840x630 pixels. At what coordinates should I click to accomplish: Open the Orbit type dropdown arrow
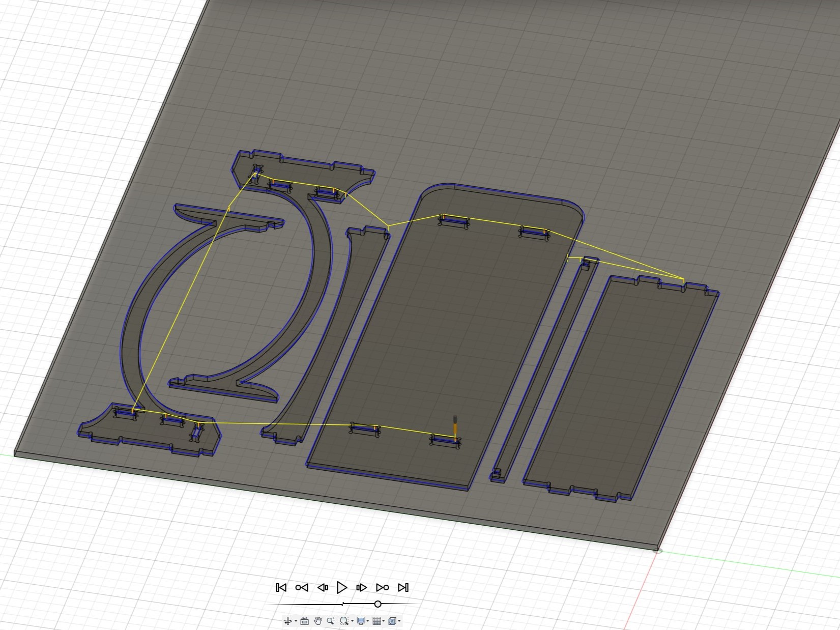pos(296,621)
